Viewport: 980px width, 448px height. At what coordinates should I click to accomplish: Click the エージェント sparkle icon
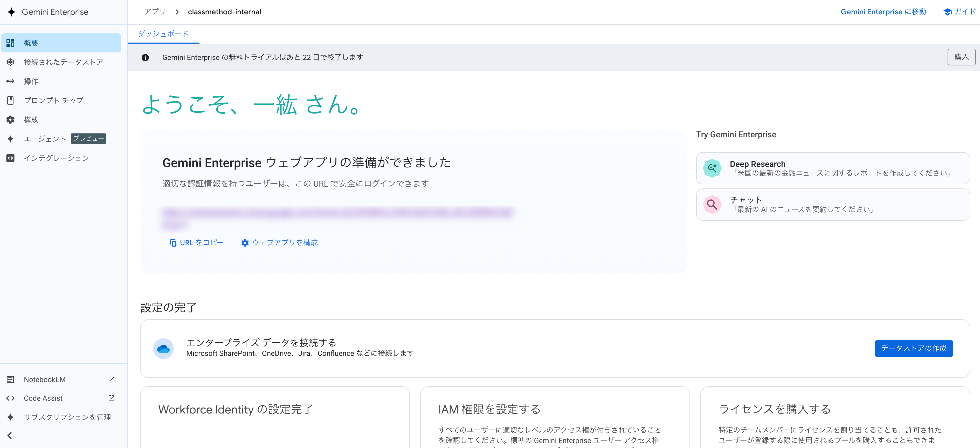pos(11,139)
